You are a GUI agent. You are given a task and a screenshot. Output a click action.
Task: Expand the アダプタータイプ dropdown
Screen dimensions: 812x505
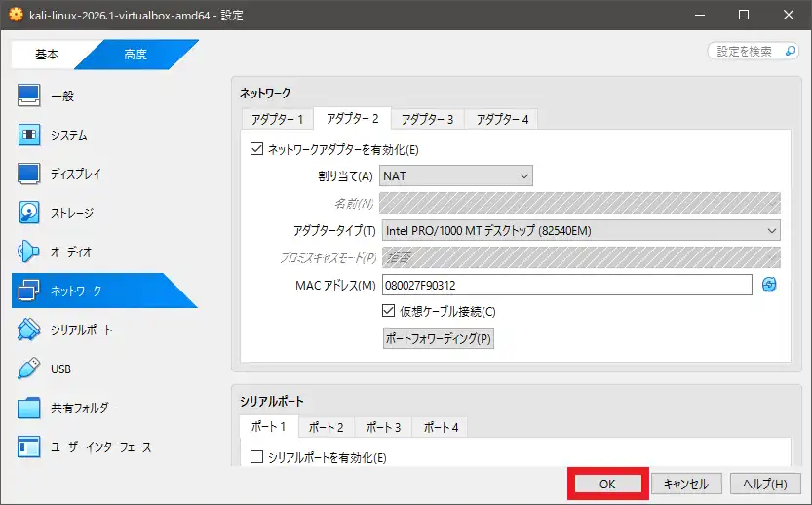pos(581,230)
